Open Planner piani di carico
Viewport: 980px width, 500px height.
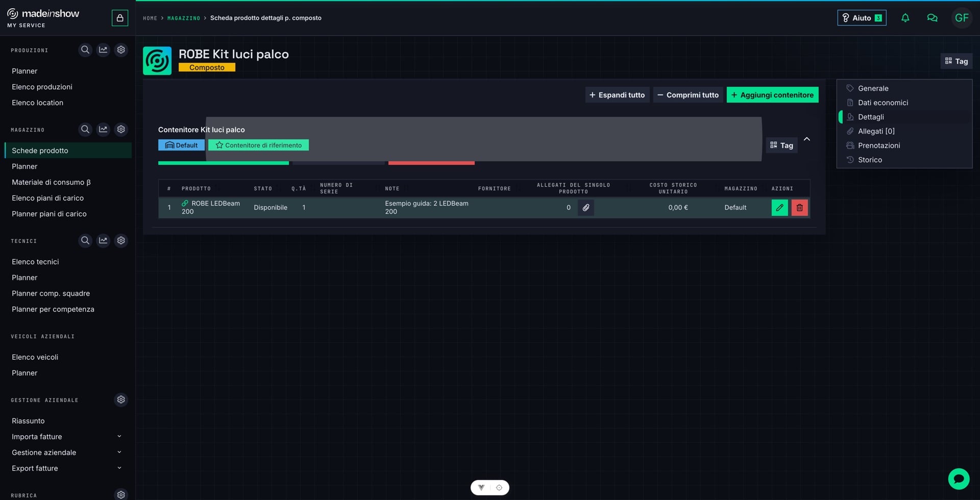pos(49,214)
